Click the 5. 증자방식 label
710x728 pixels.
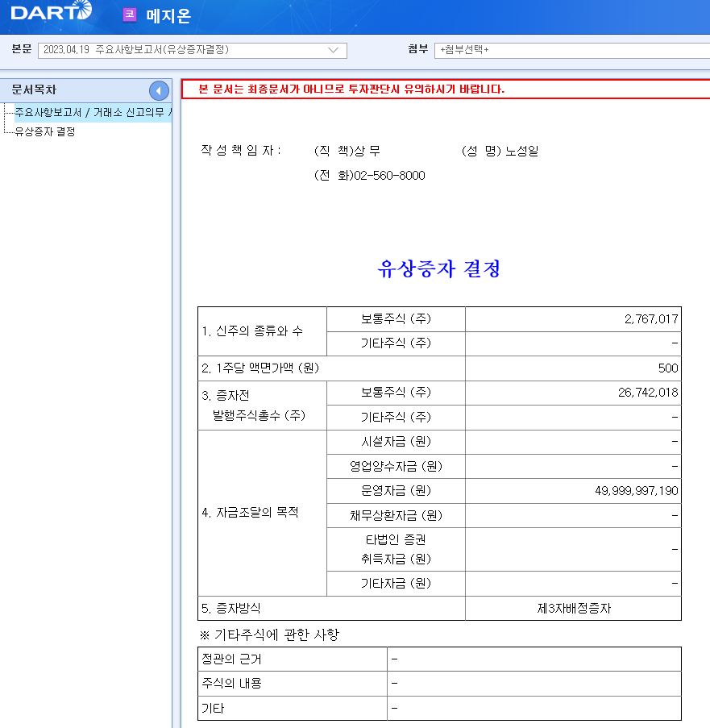coord(231,608)
